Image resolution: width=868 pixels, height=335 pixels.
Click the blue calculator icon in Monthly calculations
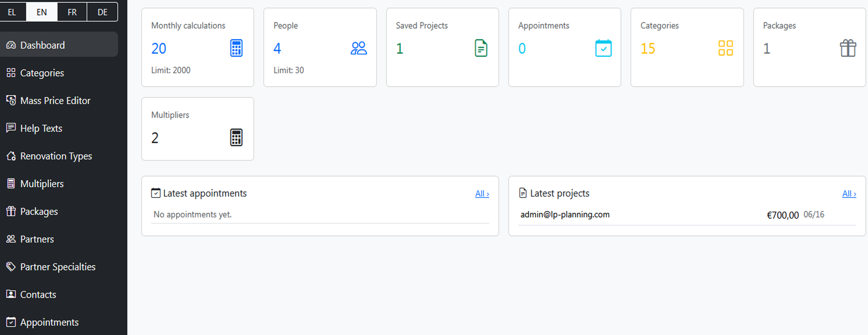[236, 48]
